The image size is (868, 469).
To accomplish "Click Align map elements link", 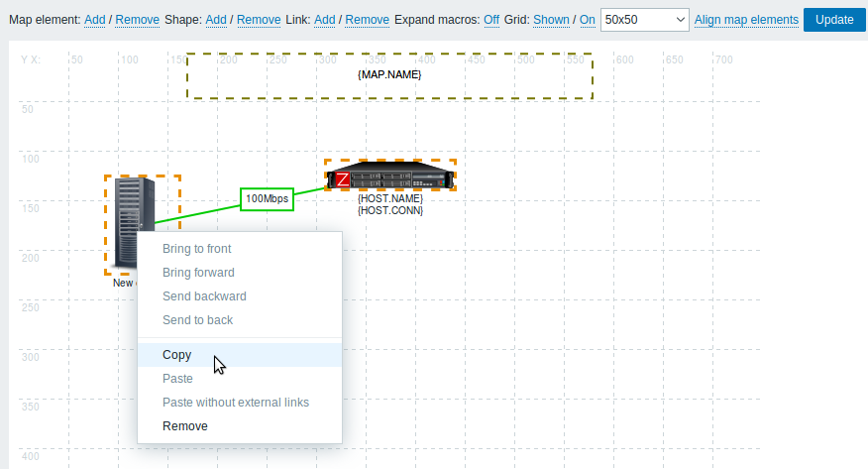I will [746, 20].
